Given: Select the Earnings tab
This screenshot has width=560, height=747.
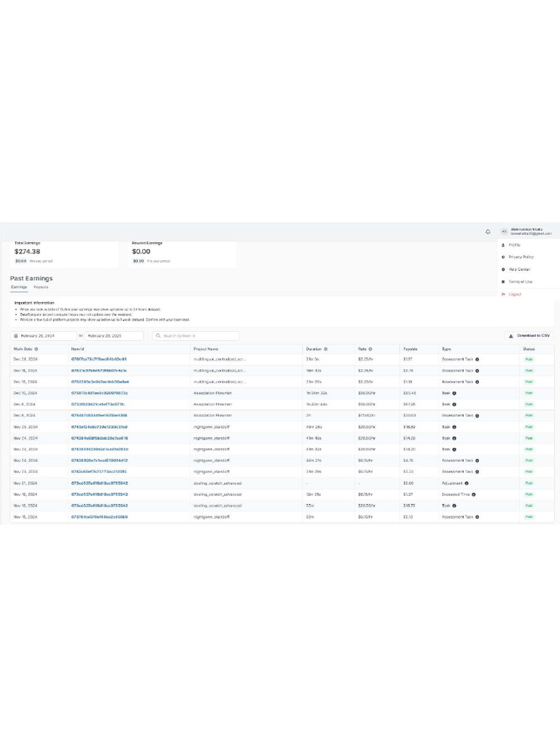Looking at the screenshot, I should [x=19, y=287].
